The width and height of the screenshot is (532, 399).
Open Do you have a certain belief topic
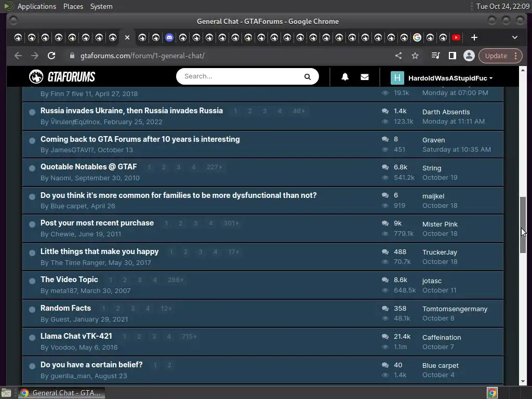coord(91,364)
